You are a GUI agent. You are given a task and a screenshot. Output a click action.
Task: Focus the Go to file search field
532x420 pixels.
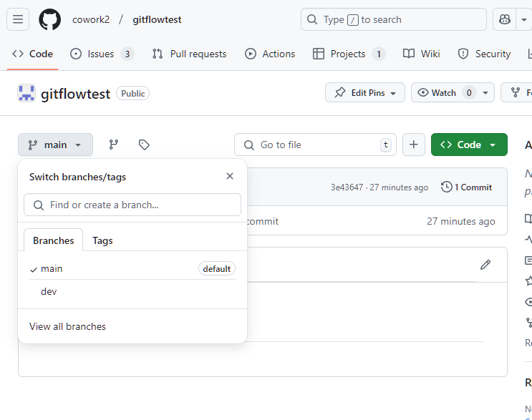tap(315, 145)
